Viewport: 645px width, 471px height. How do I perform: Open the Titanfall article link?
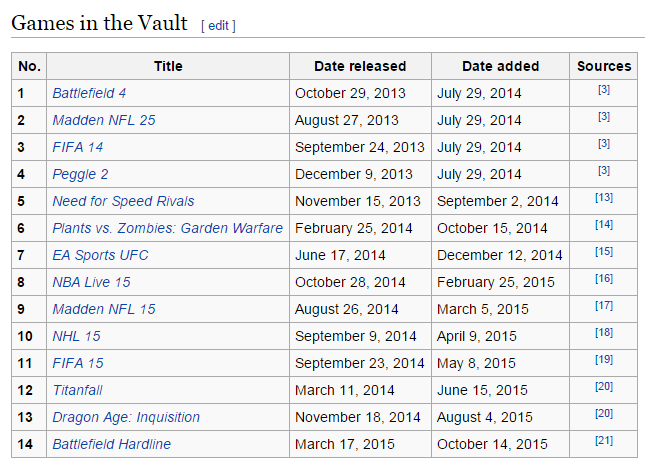(77, 390)
